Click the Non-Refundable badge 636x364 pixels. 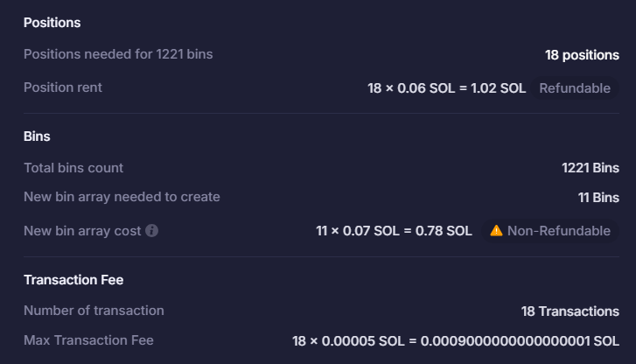[x=549, y=231]
